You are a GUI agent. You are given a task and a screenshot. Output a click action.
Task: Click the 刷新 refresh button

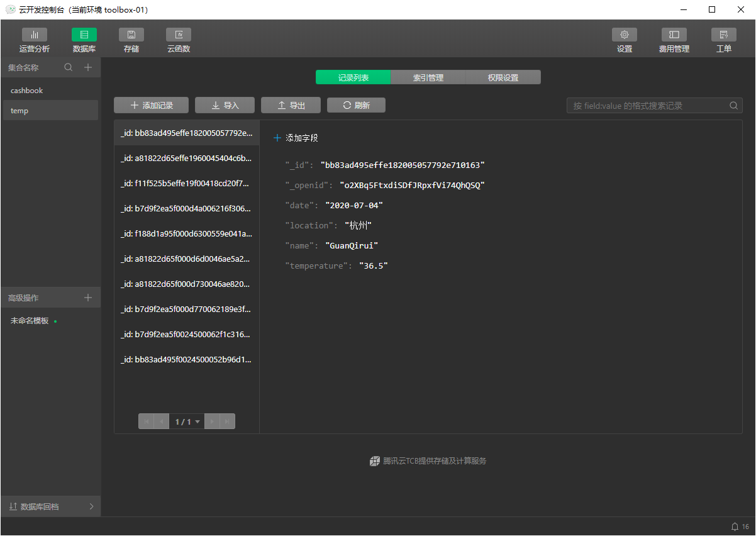pos(356,106)
